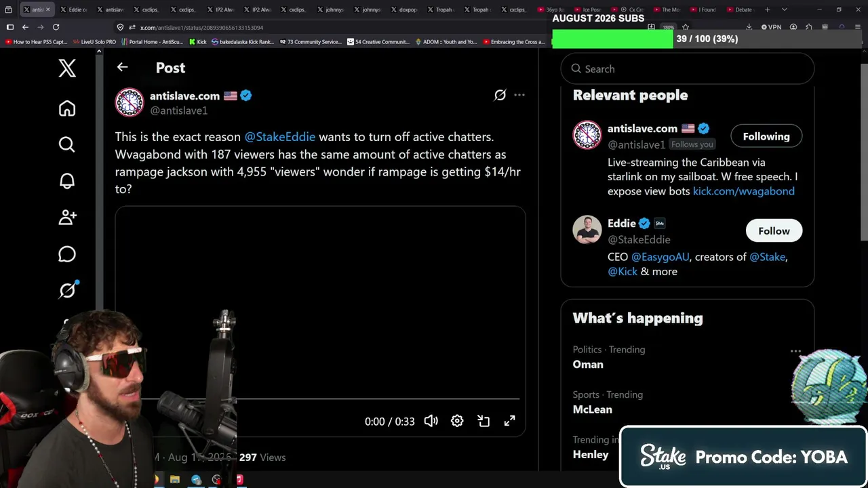The image size is (868, 488).
Task: Toggle picture-in-picture on the video
Action: (484, 421)
